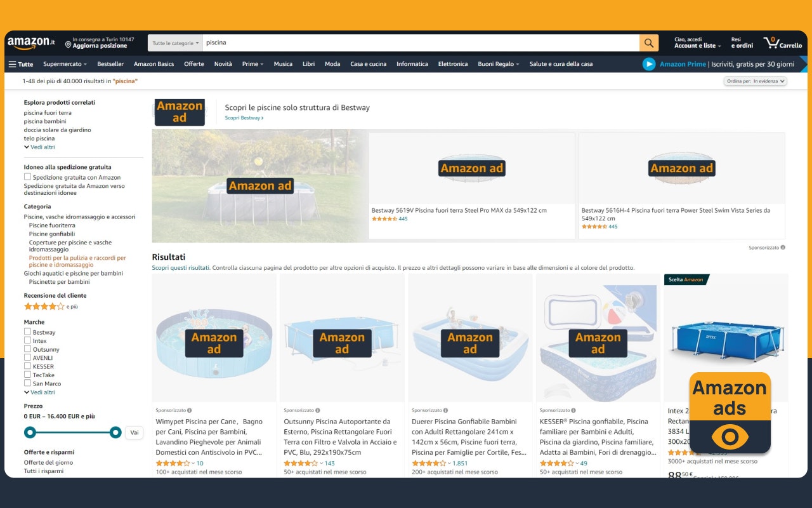Click the star rating of Bestway 5616H-4

pyautogui.click(x=594, y=227)
